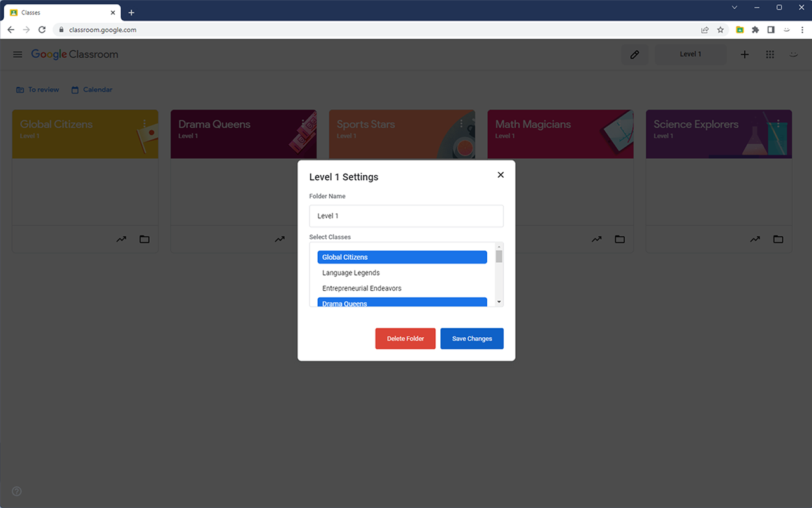This screenshot has height=508, width=812.
Task: Select Drama Queens in class list
Action: 402,302
